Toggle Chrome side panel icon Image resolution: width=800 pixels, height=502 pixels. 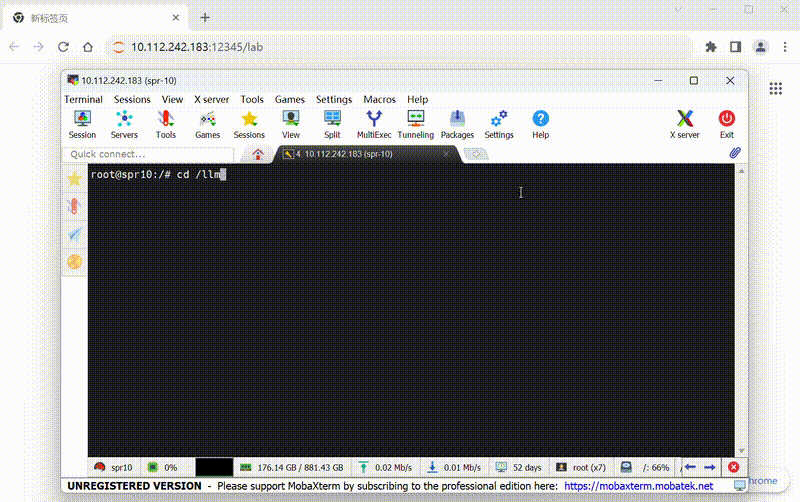[735, 47]
